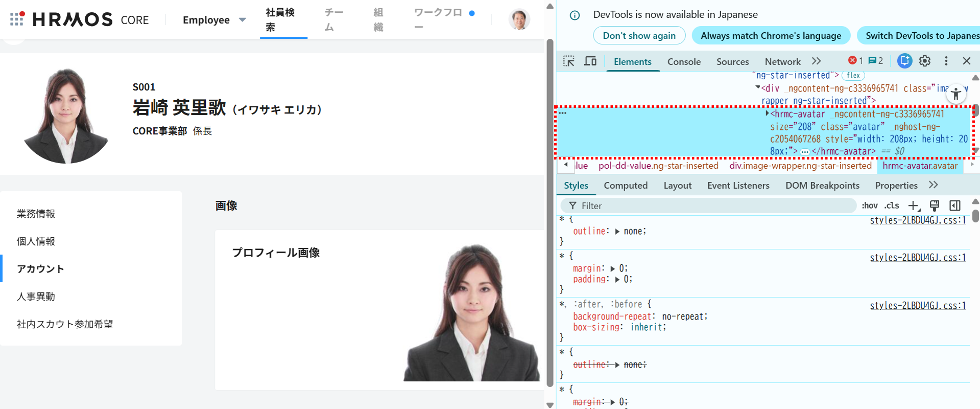Select 個人情報 in the sidebar
Screen dimensions: 980x409
coord(36,241)
